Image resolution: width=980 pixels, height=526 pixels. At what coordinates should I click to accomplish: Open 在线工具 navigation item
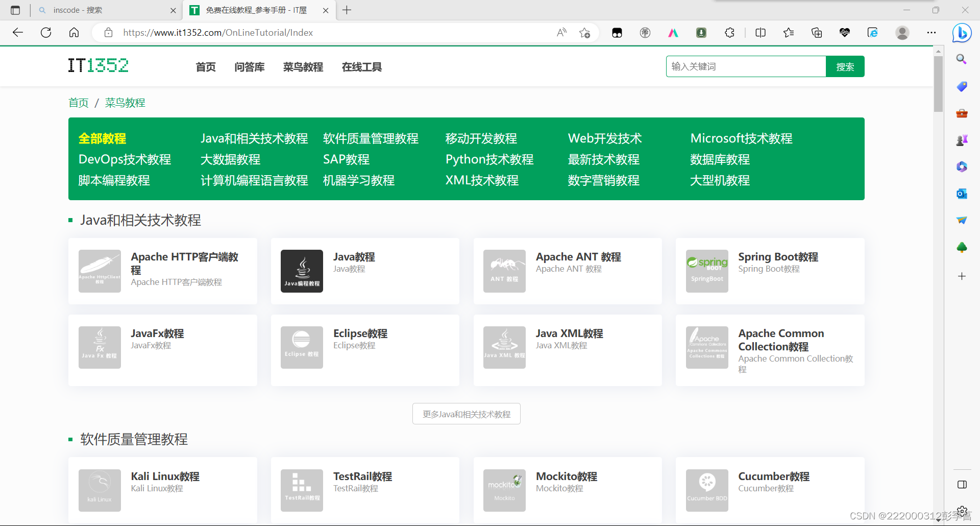point(362,67)
